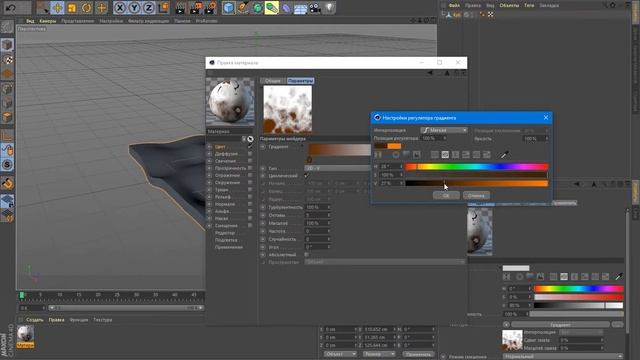Click the Применить button in coordinates panel
The height and width of the screenshot is (360, 640).
click(419, 354)
